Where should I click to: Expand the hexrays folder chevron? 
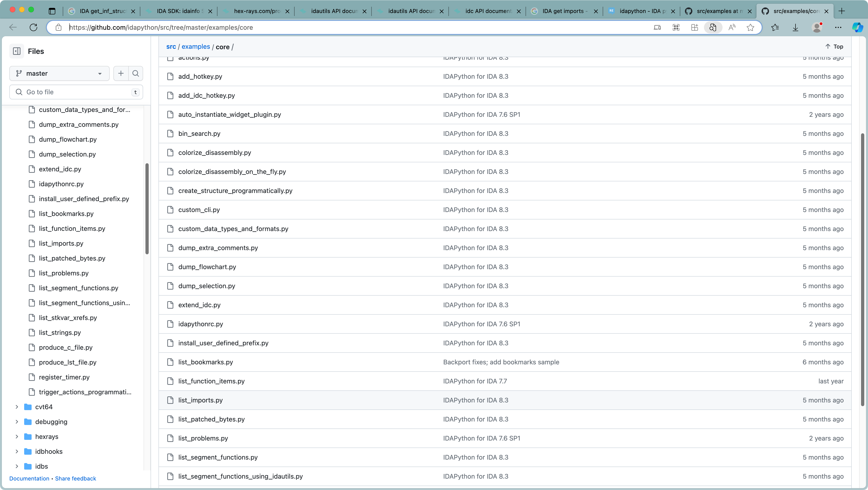pyautogui.click(x=16, y=436)
